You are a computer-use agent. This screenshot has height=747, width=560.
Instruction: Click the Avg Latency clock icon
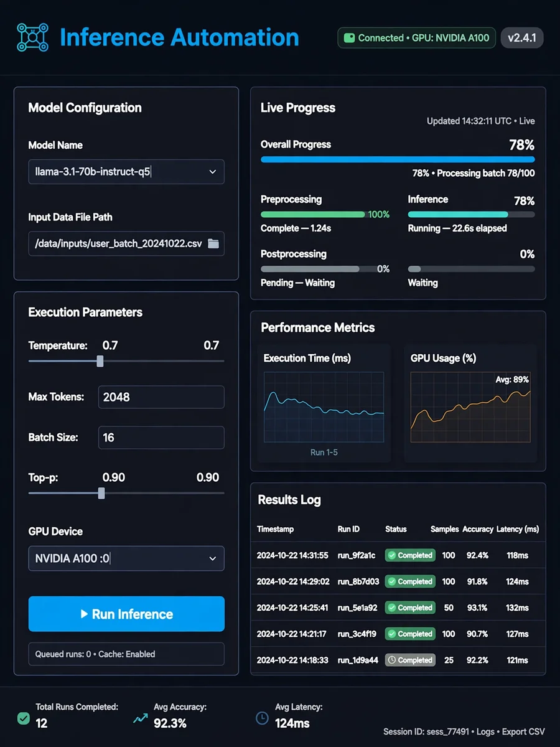(263, 718)
